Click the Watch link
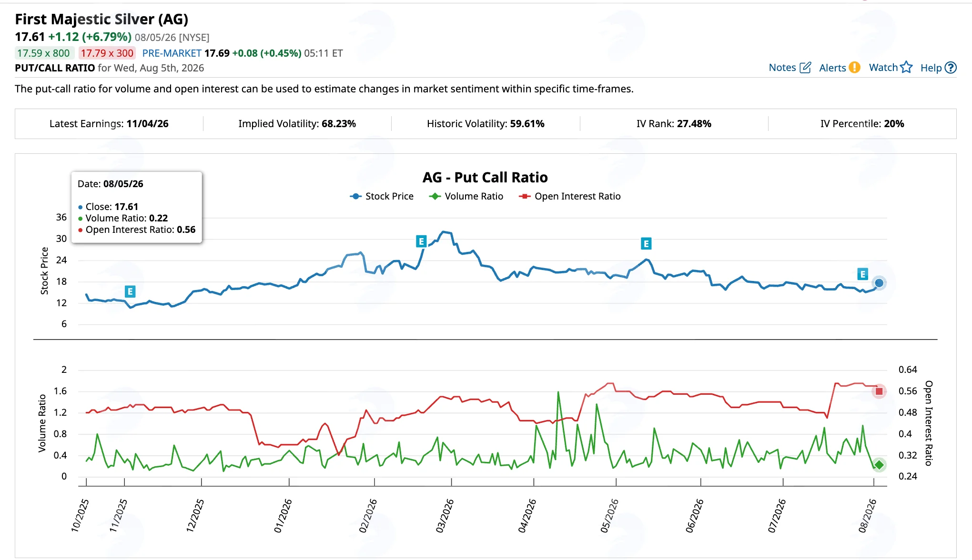 [x=883, y=68]
